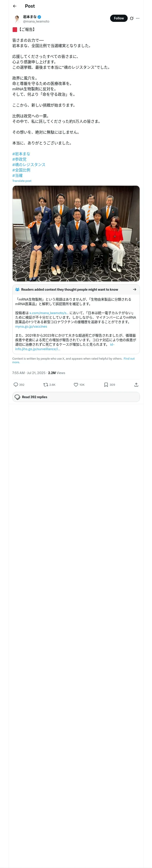The height and width of the screenshot is (868, 152).
Task: Click the reply icon with 392 replies
Action: [16, 384]
